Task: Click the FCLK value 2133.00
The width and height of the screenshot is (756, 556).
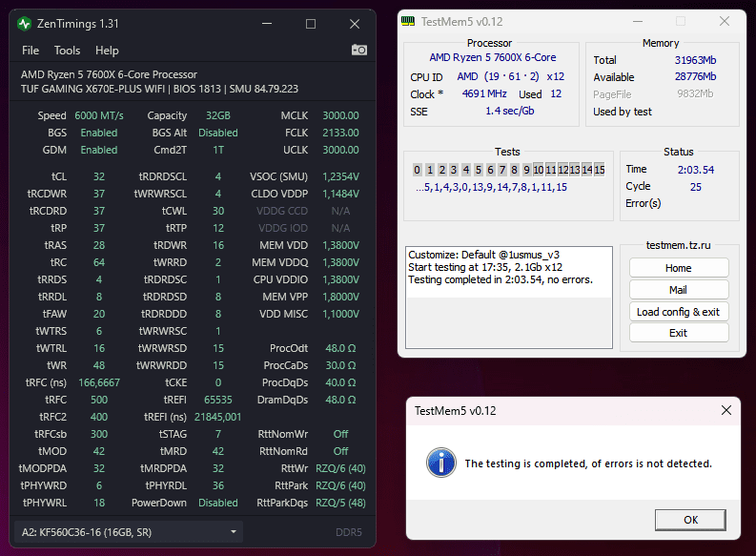Action: (x=340, y=133)
